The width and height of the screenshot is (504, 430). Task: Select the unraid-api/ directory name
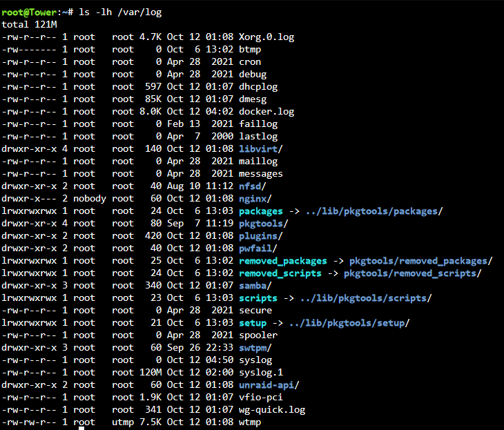tap(269, 385)
